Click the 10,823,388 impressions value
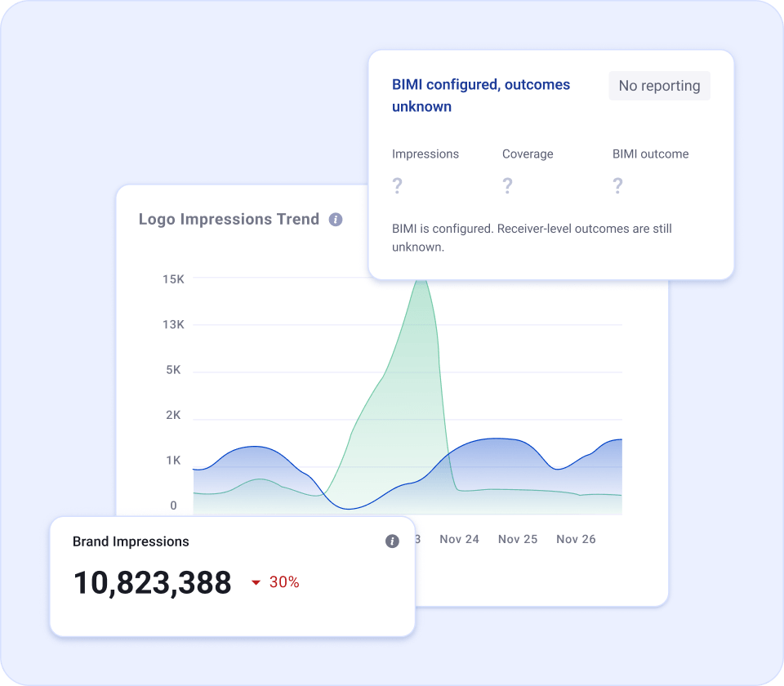The height and width of the screenshot is (686, 784). [x=153, y=582]
